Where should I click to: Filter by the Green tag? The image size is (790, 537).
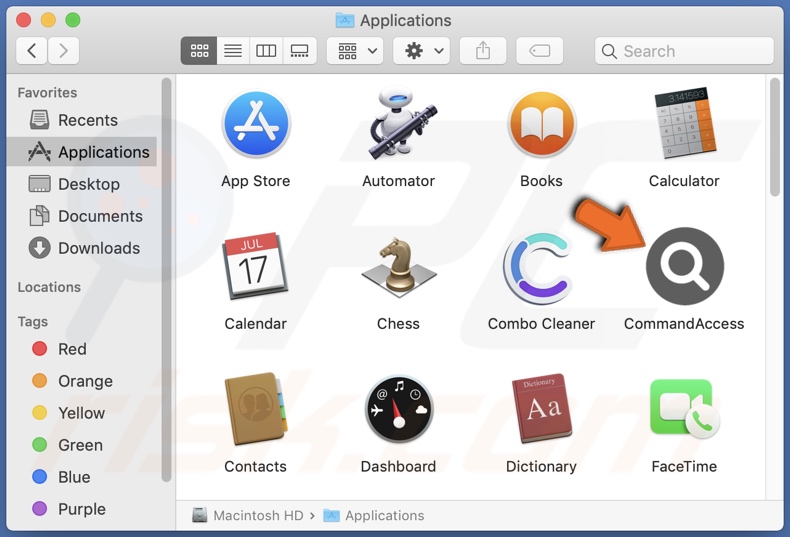[x=82, y=445]
